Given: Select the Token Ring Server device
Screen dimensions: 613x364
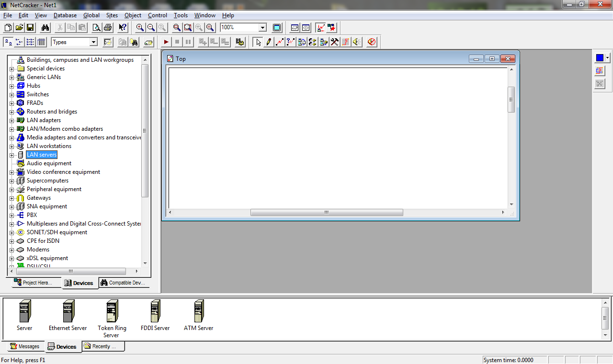Looking at the screenshot, I should point(112,319).
